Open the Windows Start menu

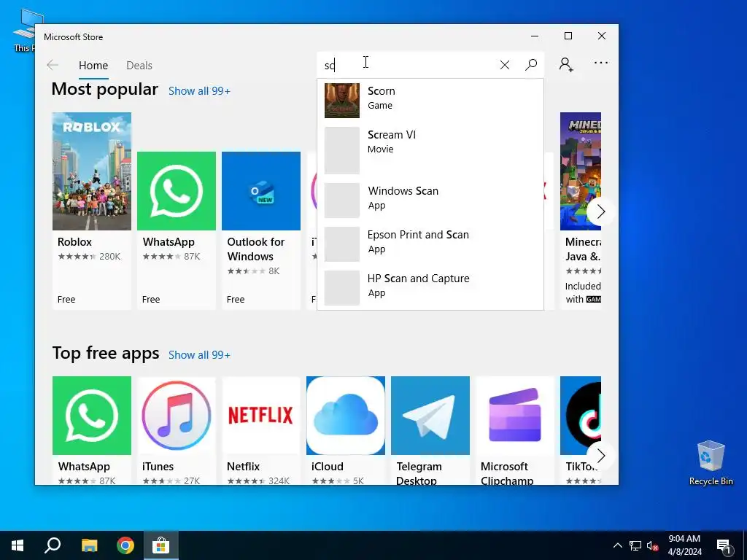click(x=18, y=545)
